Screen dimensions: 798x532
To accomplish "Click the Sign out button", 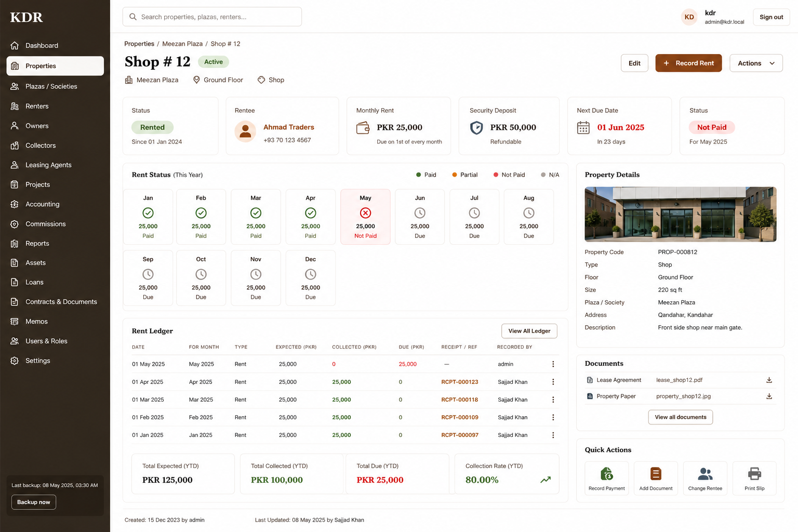I will tap(771, 17).
